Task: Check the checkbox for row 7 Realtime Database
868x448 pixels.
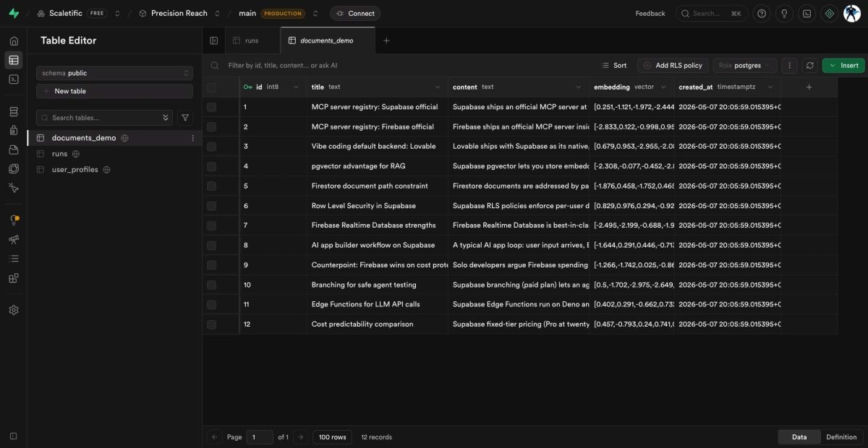Action: coord(211,225)
